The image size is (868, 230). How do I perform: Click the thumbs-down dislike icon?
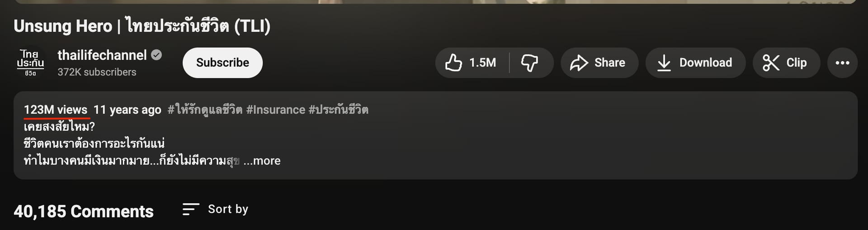click(x=529, y=63)
